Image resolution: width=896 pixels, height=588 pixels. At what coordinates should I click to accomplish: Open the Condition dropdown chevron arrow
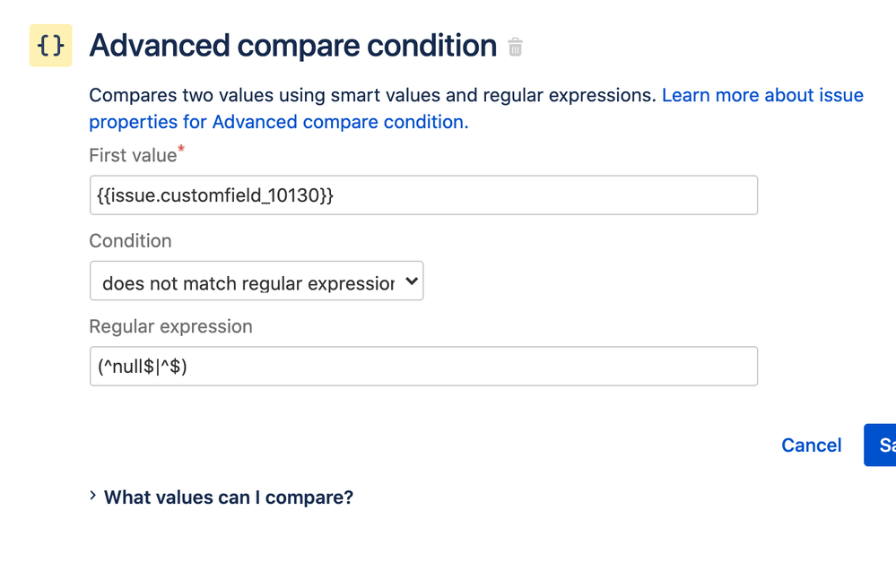click(x=412, y=281)
